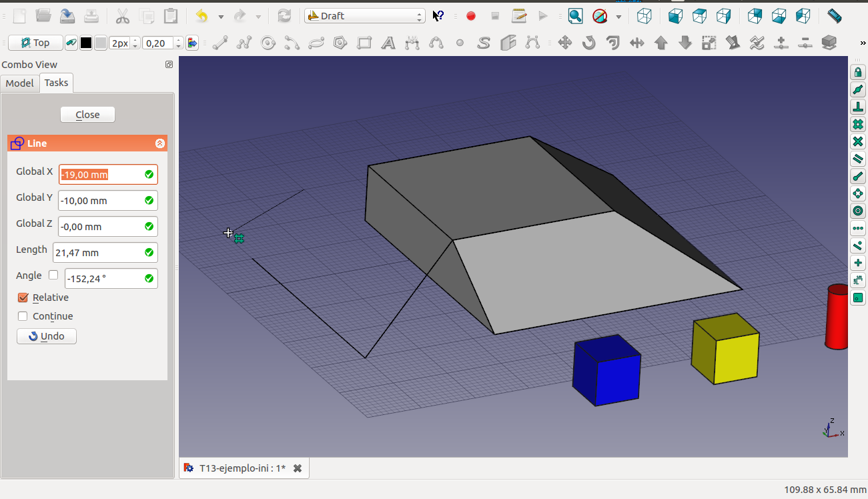
Task: Enable the Angle checkbox
Action: (x=53, y=275)
